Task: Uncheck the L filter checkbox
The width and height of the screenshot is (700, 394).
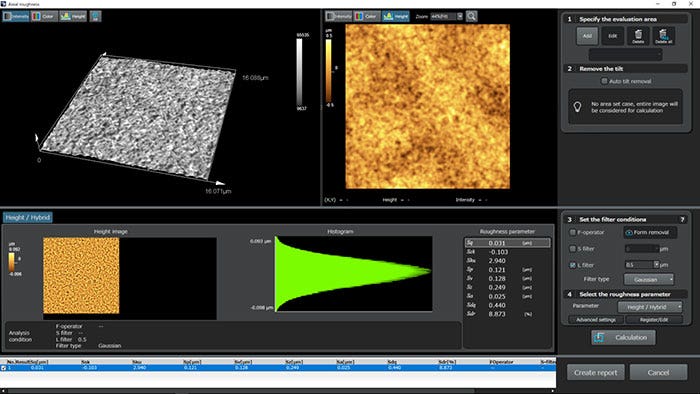Action: pos(573,265)
